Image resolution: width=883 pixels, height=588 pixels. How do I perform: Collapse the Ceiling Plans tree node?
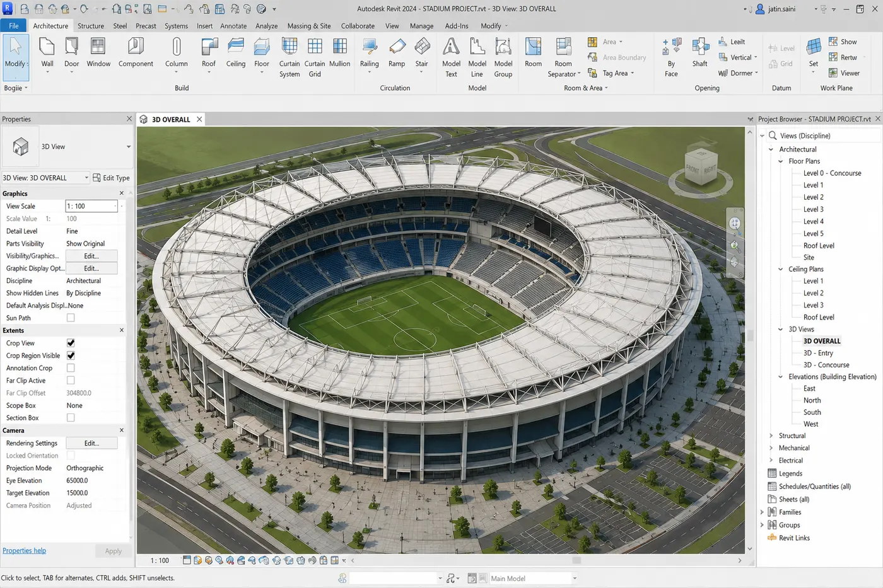[781, 269]
